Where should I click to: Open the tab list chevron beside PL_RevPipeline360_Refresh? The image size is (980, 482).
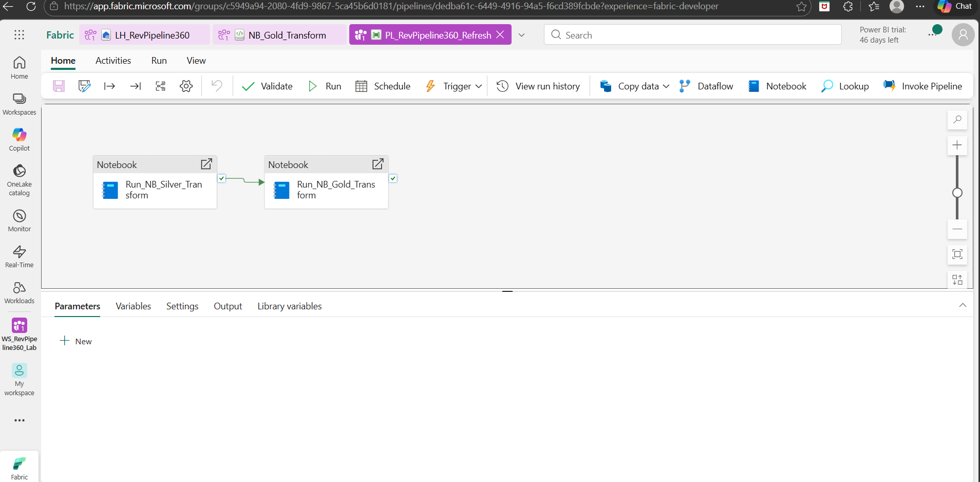click(x=522, y=34)
